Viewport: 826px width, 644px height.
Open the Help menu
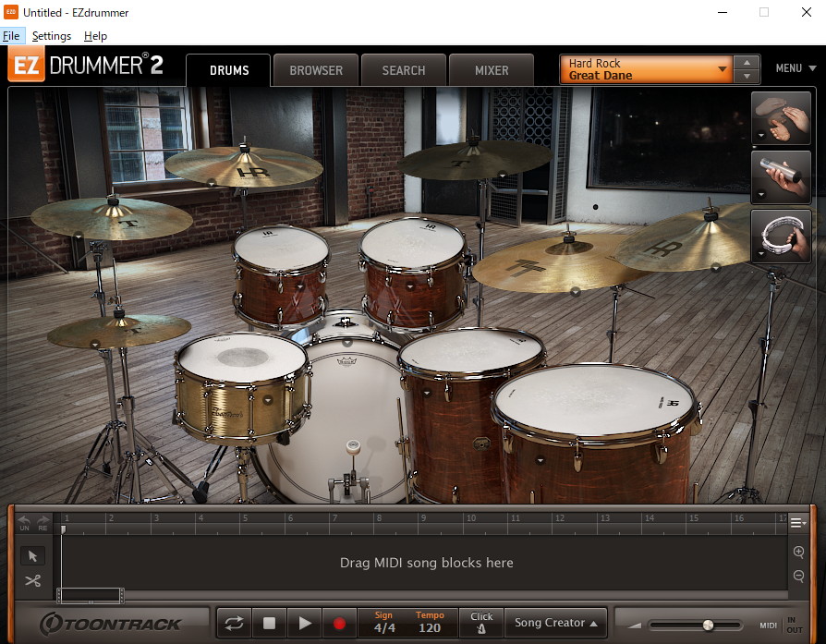[x=95, y=36]
